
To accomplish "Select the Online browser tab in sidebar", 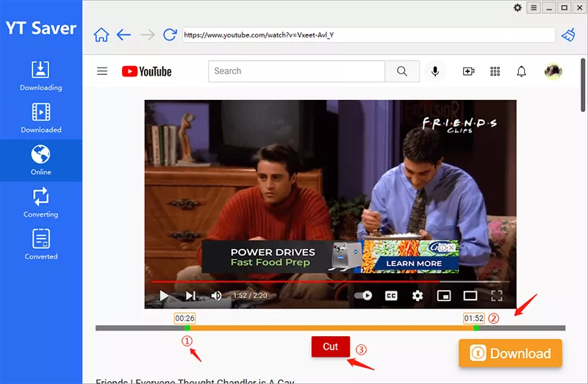I will coord(41,160).
